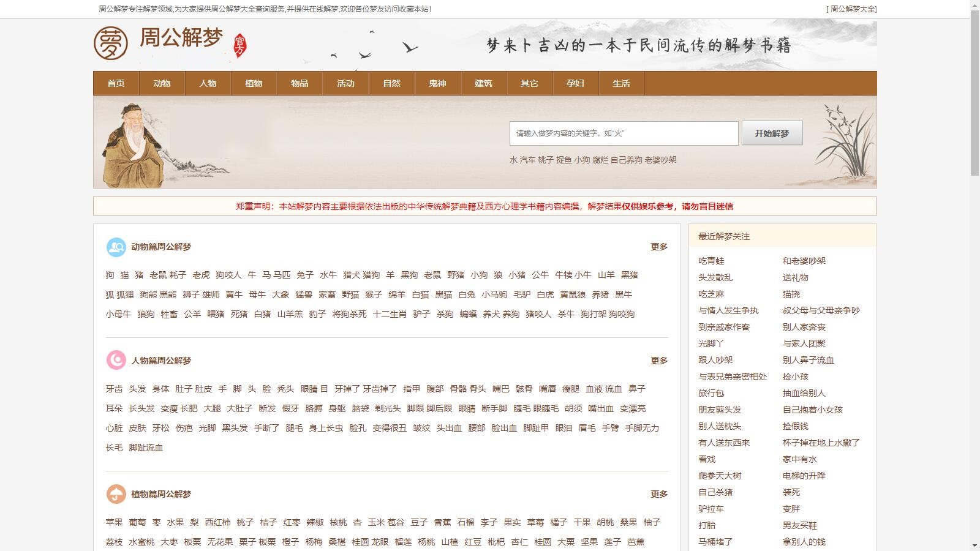Viewport: 980px width, 551px height.
Task: Click the animal paw icon of 动物篇周公解梦
Action: click(x=115, y=247)
